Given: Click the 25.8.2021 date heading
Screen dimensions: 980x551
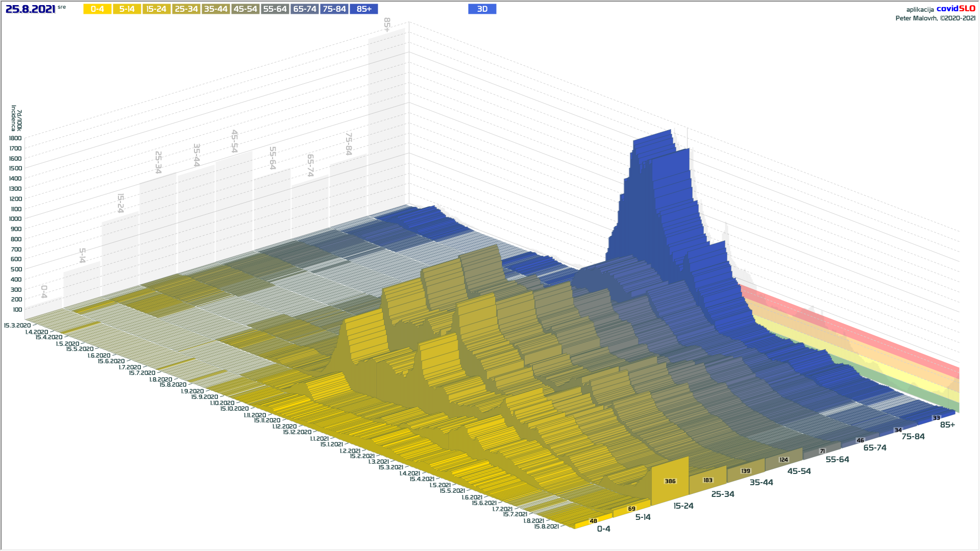Looking at the screenshot, I should pyautogui.click(x=30, y=9).
